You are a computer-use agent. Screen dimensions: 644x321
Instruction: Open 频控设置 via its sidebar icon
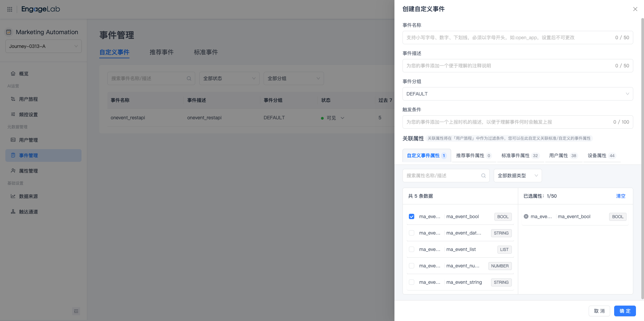(13, 114)
